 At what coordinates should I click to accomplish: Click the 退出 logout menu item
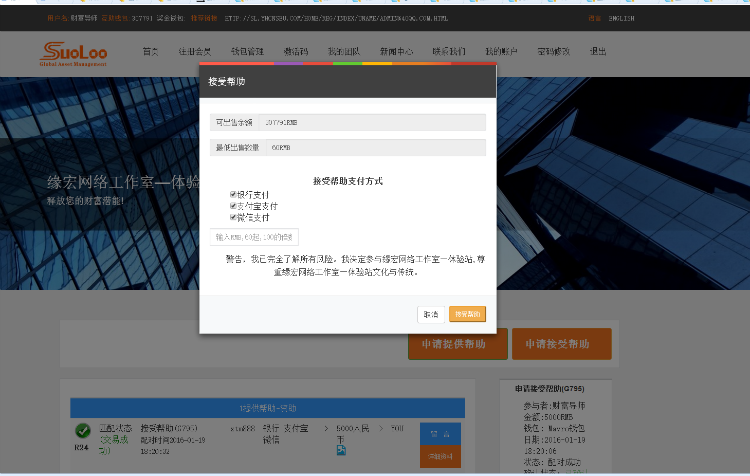click(x=598, y=51)
